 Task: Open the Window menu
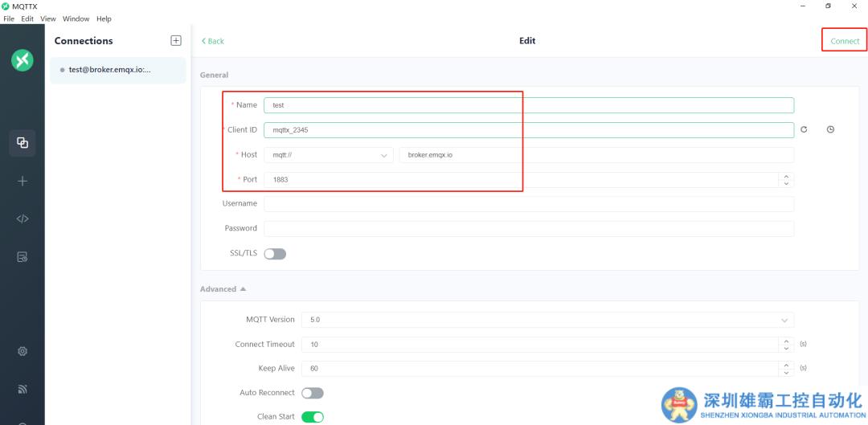[x=76, y=18]
